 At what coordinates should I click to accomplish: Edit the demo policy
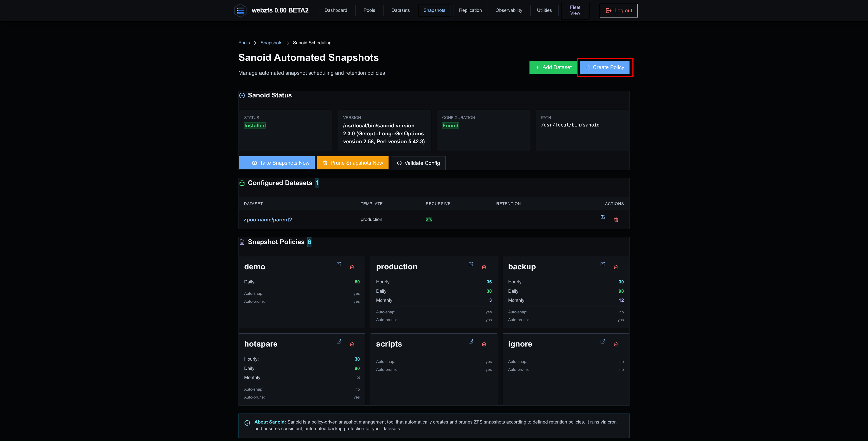[339, 264]
